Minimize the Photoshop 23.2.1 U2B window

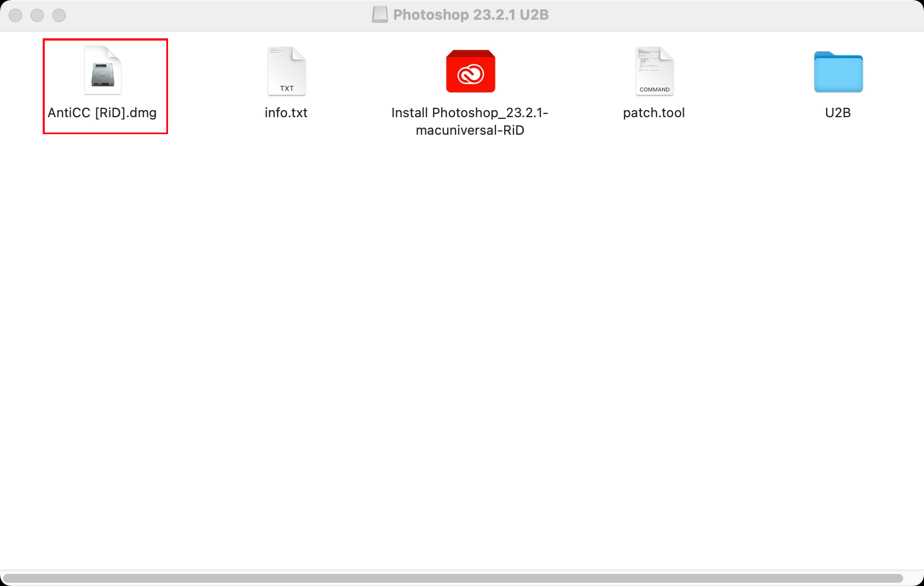[x=37, y=15]
